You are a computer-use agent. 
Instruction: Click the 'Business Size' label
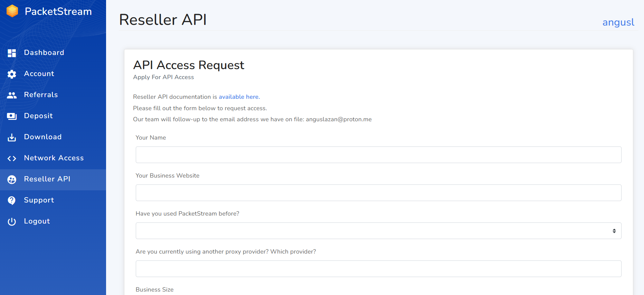point(154,289)
